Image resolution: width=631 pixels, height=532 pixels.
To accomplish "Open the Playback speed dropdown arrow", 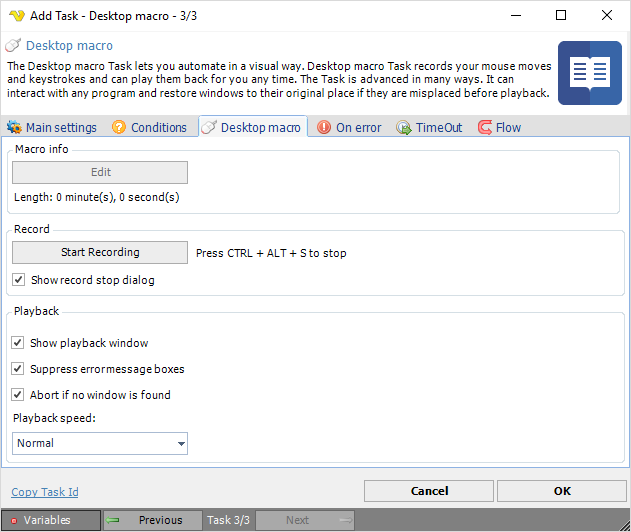I will click(180, 443).
